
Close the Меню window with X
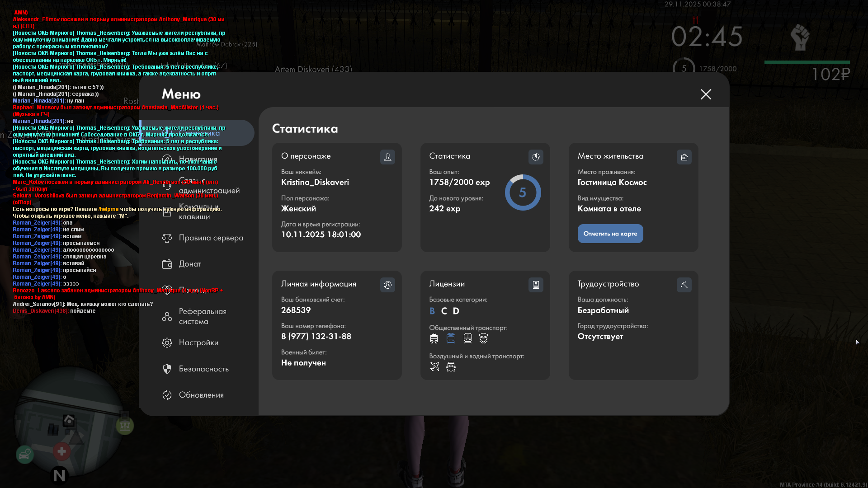click(706, 94)
